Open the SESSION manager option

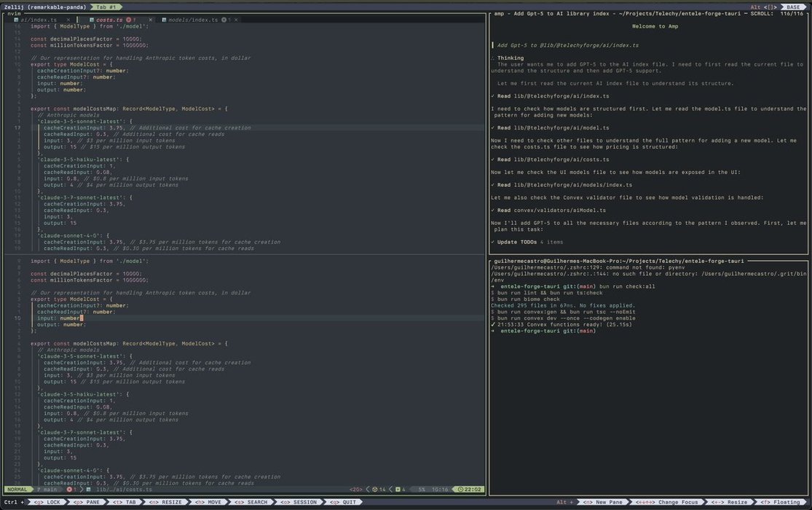click(x=299, y=502)
